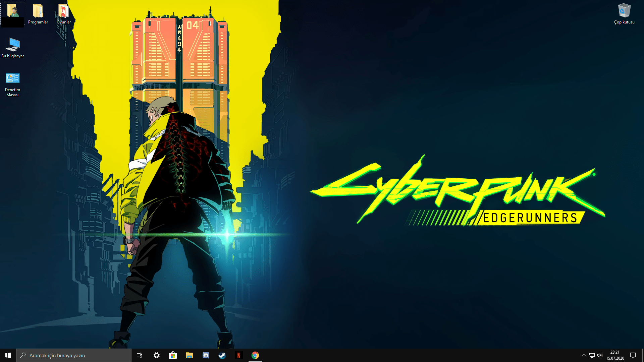Screen dimensions: 644x362
Task: Switch to Google Chrome in the taskbar
Action: click(255, 355)
